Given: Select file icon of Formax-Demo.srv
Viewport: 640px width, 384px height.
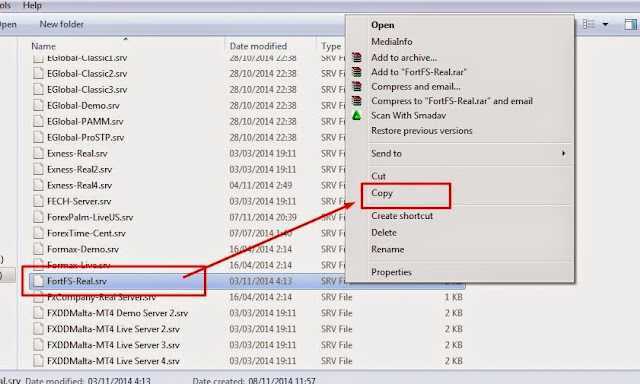Looking at the screenshot, I should coord(38,249).
